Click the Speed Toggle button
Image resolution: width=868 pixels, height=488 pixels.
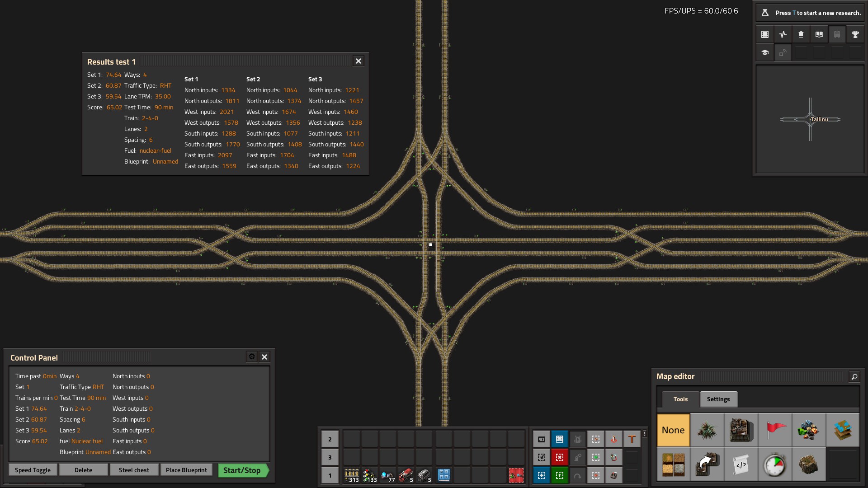point(33,470)
